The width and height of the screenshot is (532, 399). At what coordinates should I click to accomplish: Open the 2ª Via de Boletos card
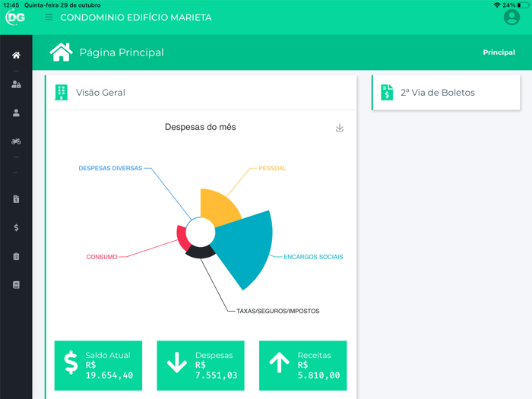click(x=446, y=93)
